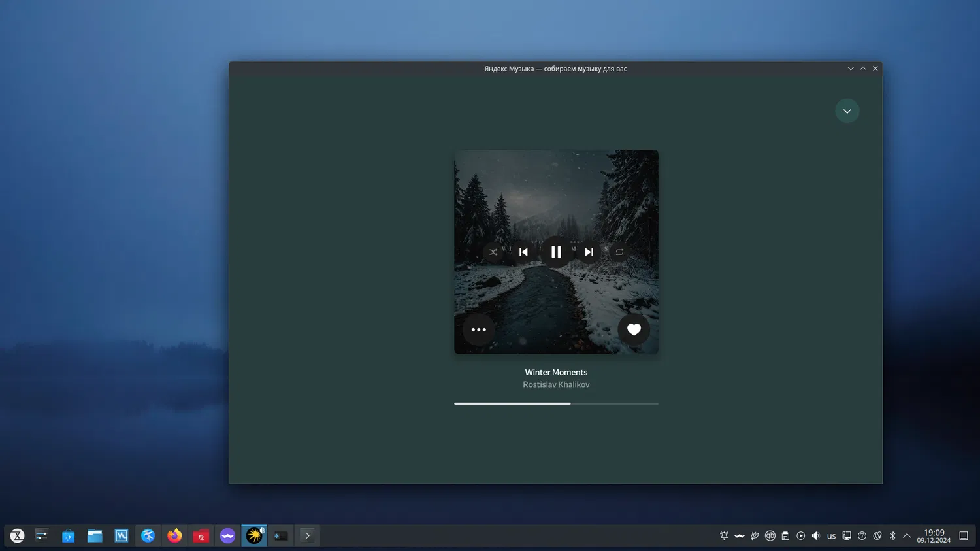Open the system monitor app in the taskbar
This screenshot has height=551, width=980.
coord(122,536)
